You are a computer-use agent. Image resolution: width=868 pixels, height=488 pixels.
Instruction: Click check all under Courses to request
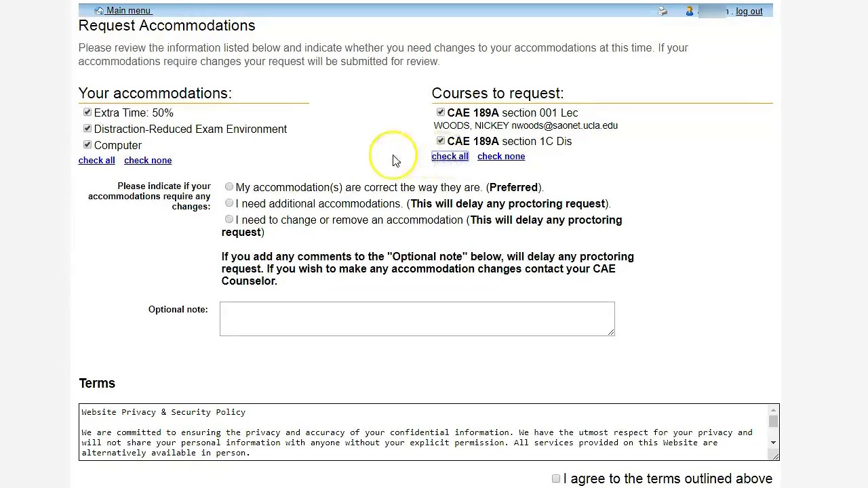[x=450, y=156]
